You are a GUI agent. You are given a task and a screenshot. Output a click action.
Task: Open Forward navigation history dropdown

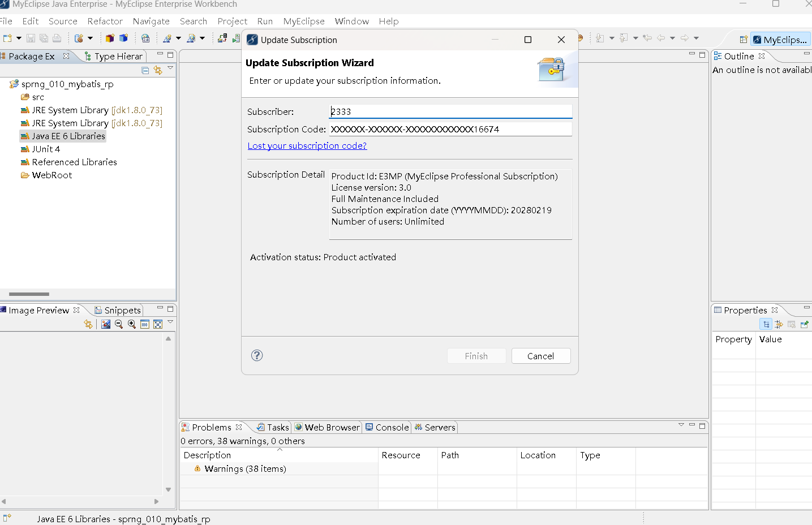tap(696, 38)
